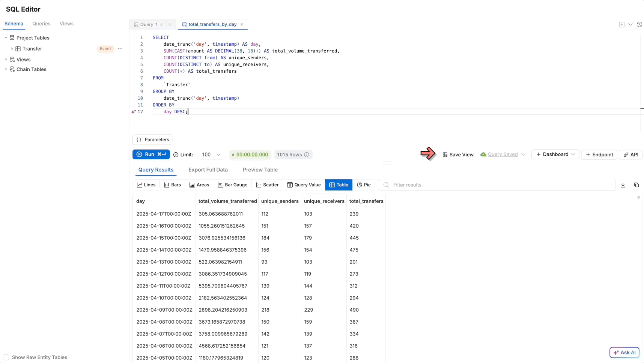Expand the Transfer table node
The height and width of the screenshot is (363, 644).
12,49
